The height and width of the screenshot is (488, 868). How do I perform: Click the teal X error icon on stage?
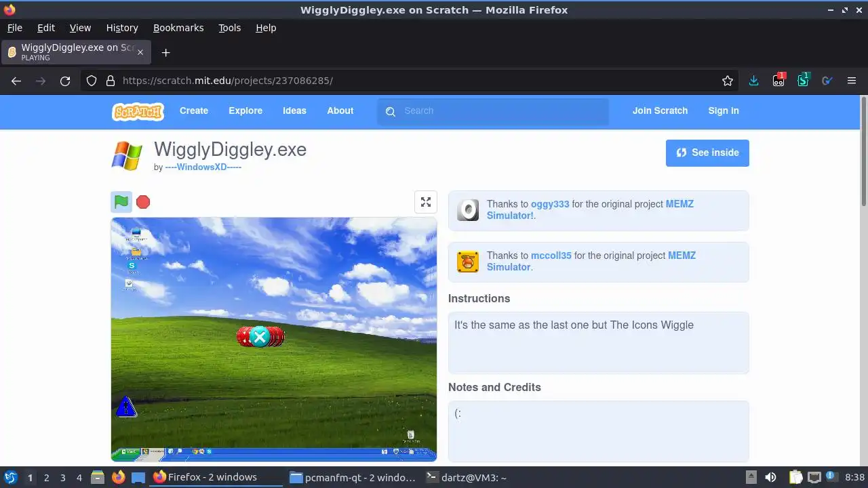260,336
